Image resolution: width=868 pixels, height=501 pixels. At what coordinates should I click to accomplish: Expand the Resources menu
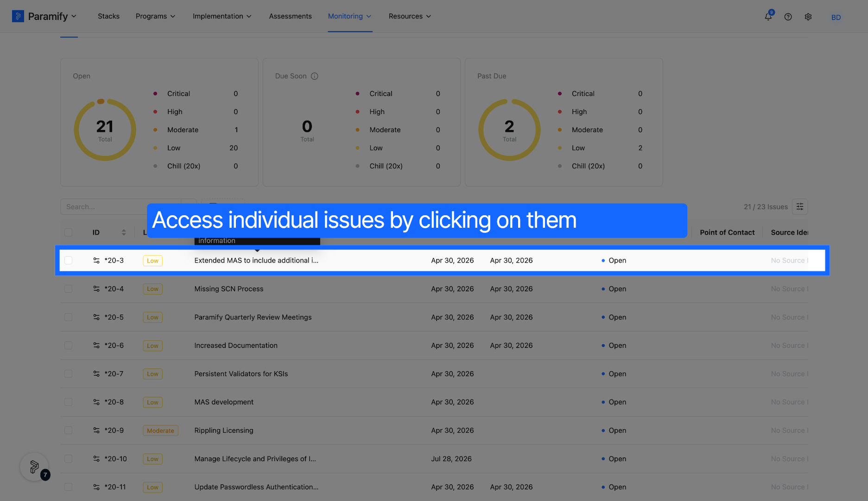410,16
